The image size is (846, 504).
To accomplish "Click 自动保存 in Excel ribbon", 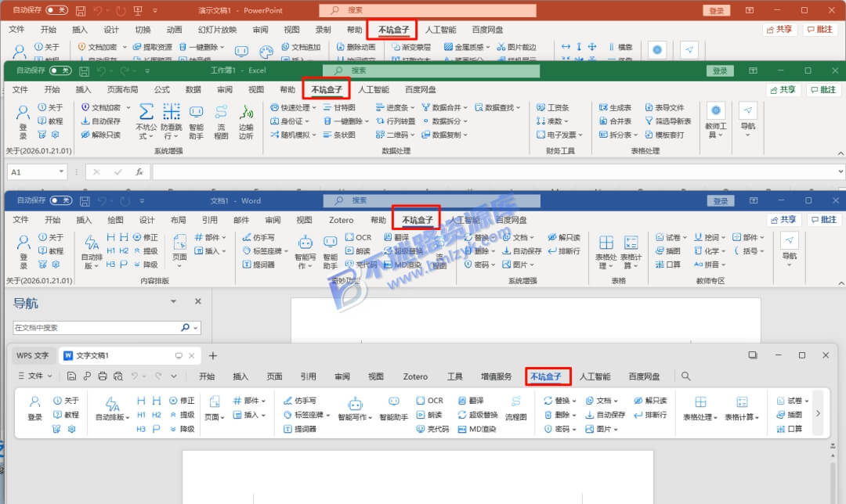I will [100, 121].
